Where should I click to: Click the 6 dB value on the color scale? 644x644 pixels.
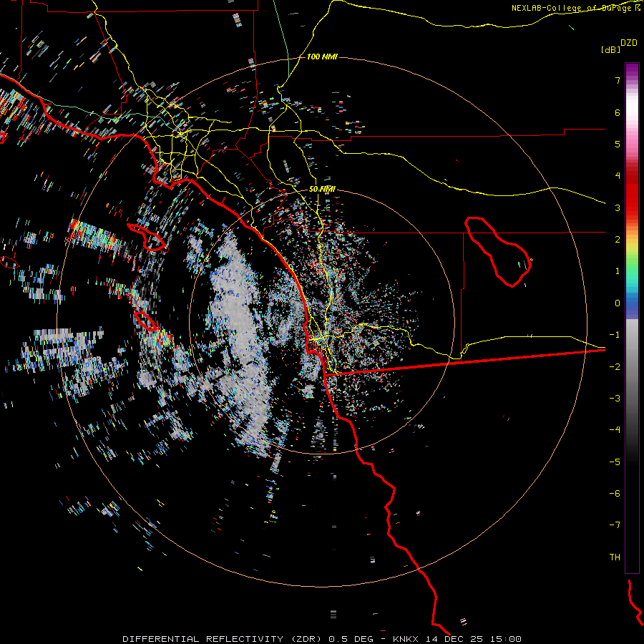(618, 112)
